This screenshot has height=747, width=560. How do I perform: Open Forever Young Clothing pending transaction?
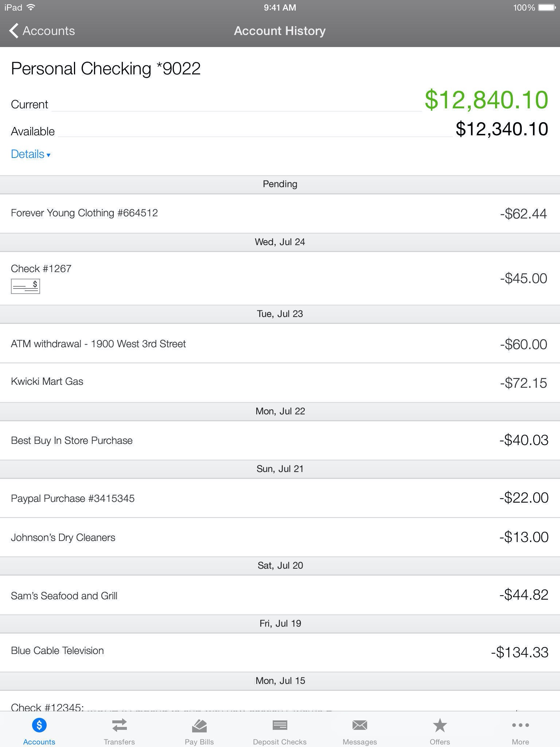(280, 213)
